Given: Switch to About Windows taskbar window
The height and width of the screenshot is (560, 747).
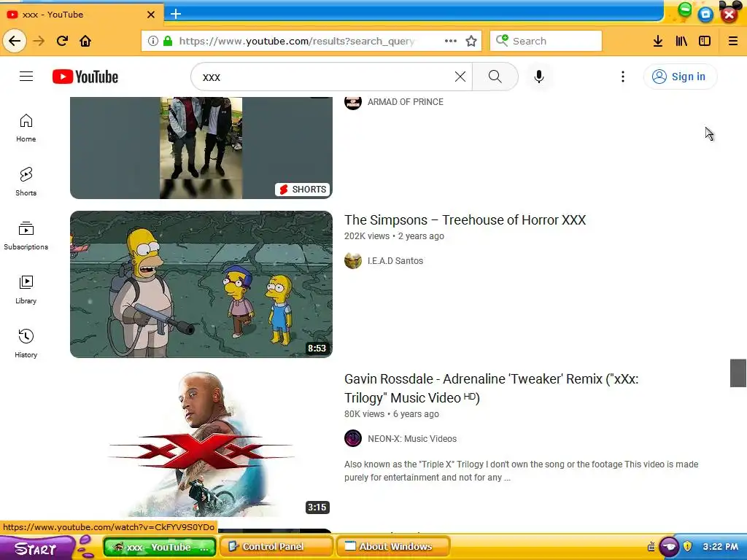Looking at the screenshot, I should [x=393, y=547].
